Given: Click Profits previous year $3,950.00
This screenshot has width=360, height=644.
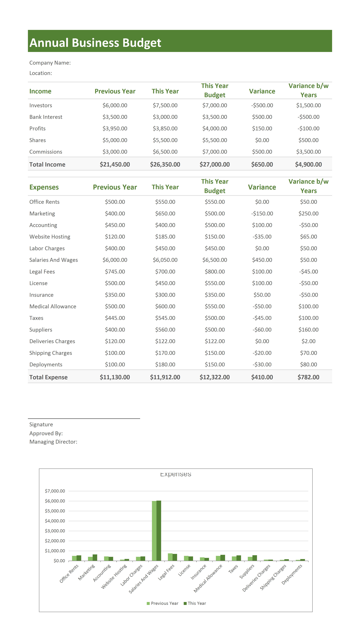Looking at the screenshot, I should 115,128.
